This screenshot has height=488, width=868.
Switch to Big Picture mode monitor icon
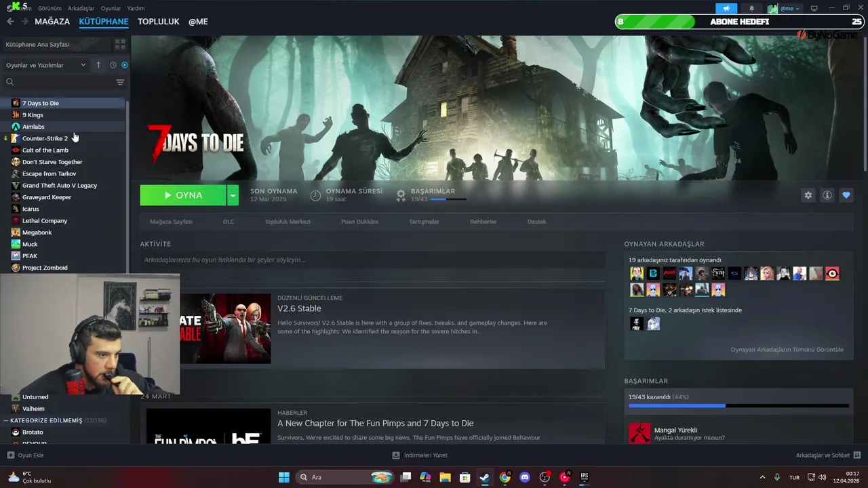814,8
